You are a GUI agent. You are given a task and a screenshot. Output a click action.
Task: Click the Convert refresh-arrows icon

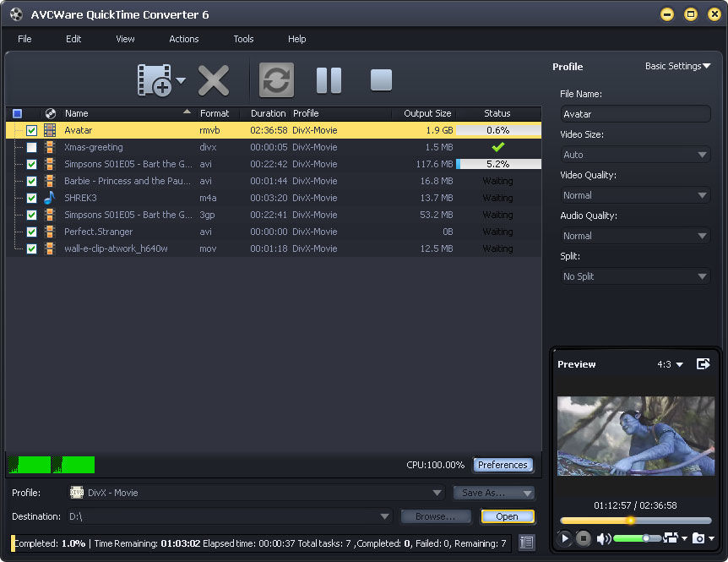(276, 80)
